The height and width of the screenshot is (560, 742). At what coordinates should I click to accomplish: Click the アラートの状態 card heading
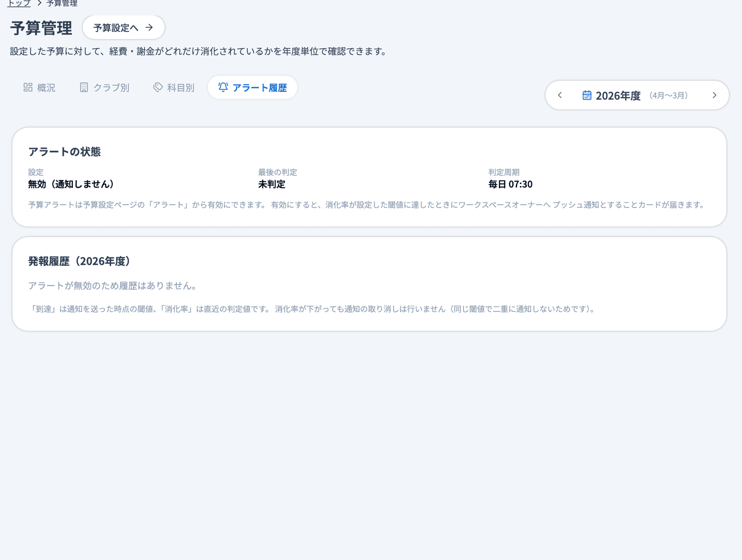point(64,152)
